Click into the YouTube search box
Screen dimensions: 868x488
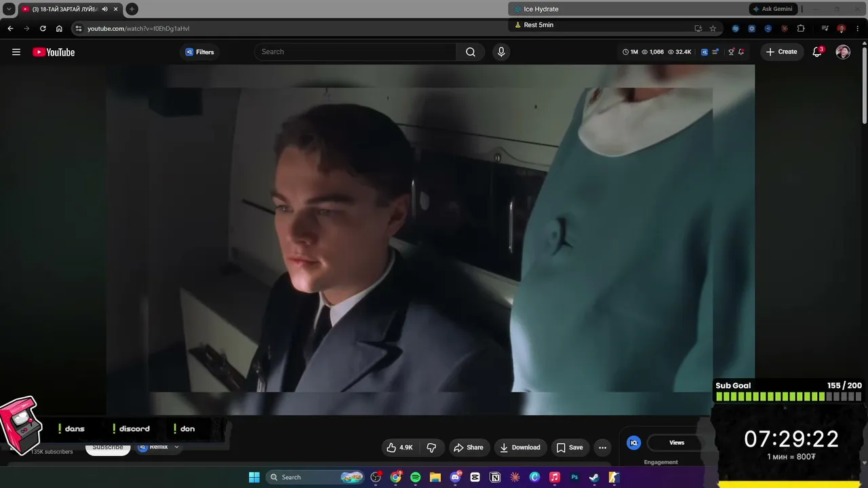[x=355, y=52]
